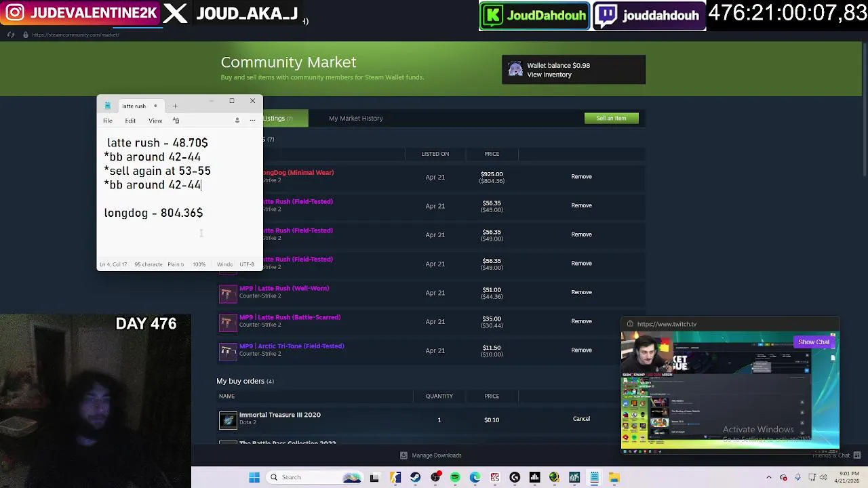868x488 pixels.
Task: Open the red-white KS app taskbar icon
Action: pyautogui.click(x=495, y=477)
